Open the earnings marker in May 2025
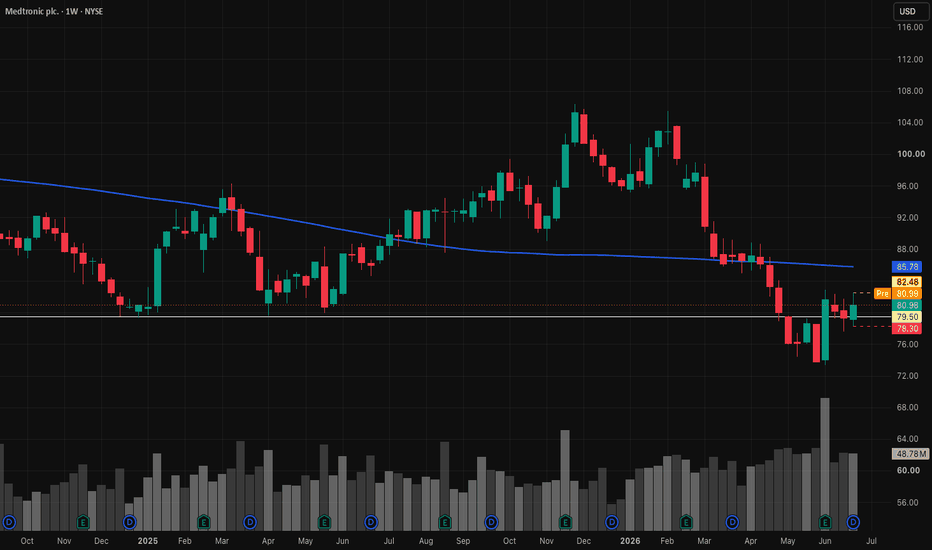932x550 pixels. tap(325, 522)
